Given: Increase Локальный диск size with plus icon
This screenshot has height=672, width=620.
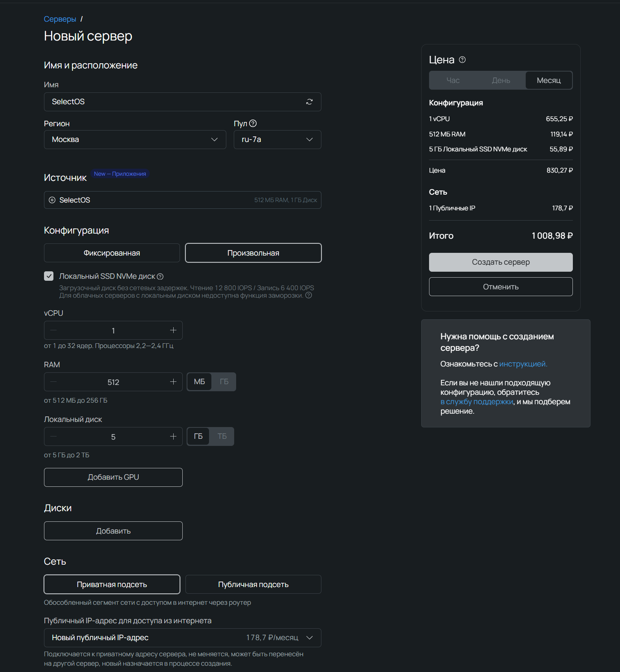Looking at the screenshot, I should click(173, 436).
